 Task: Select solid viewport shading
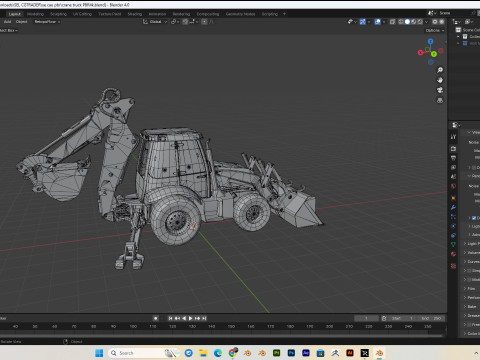[x=407, y=22]
